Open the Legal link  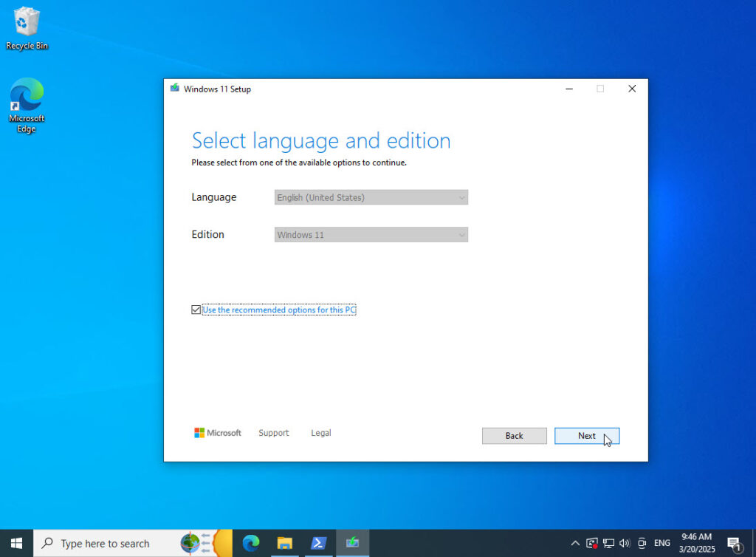[320, 433]
